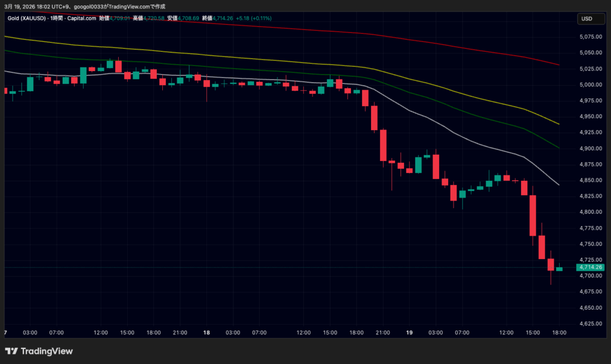Click the latest green candle at 18:00

(559, 269)
